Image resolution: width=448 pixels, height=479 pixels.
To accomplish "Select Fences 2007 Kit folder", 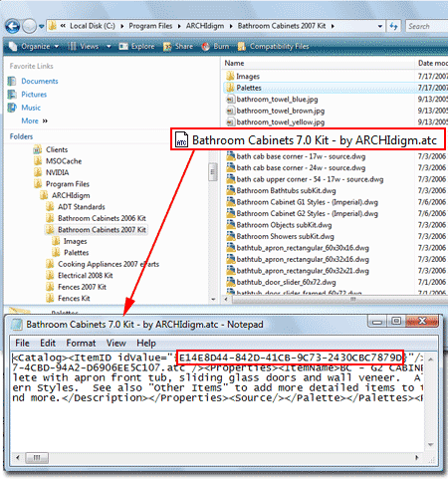I will click(82, 287).
